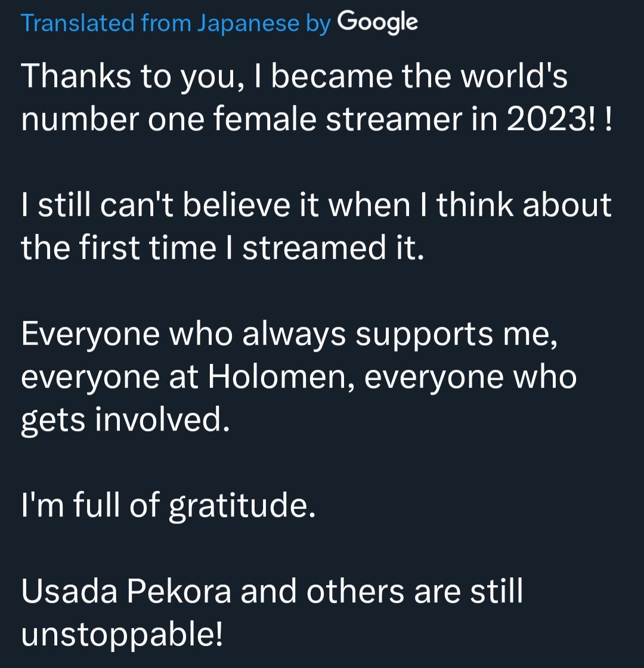Click the Google logo

[378, 22]
